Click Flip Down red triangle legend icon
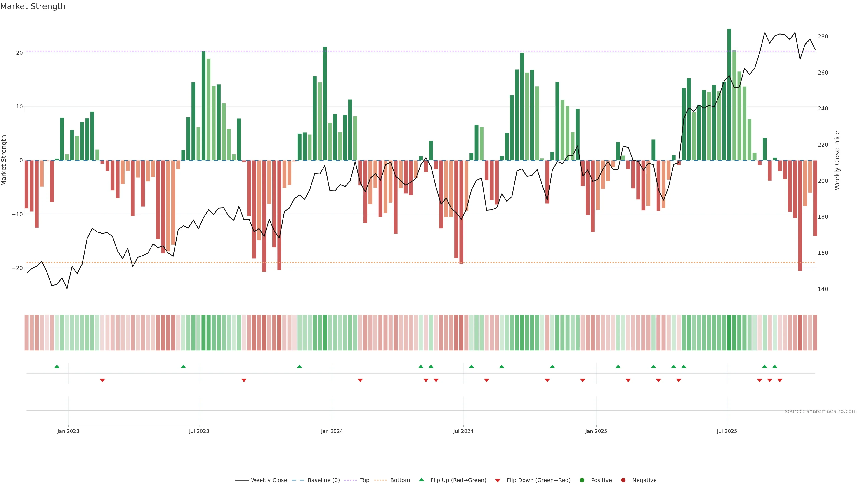 click(x=498, y=481)
